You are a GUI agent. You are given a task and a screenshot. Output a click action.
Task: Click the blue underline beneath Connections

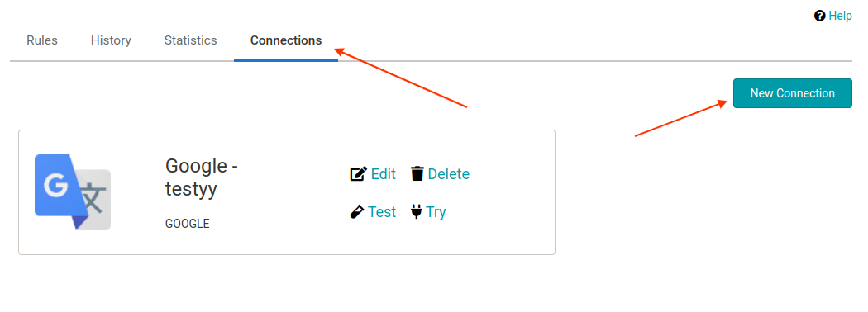[x=286, y=59]
